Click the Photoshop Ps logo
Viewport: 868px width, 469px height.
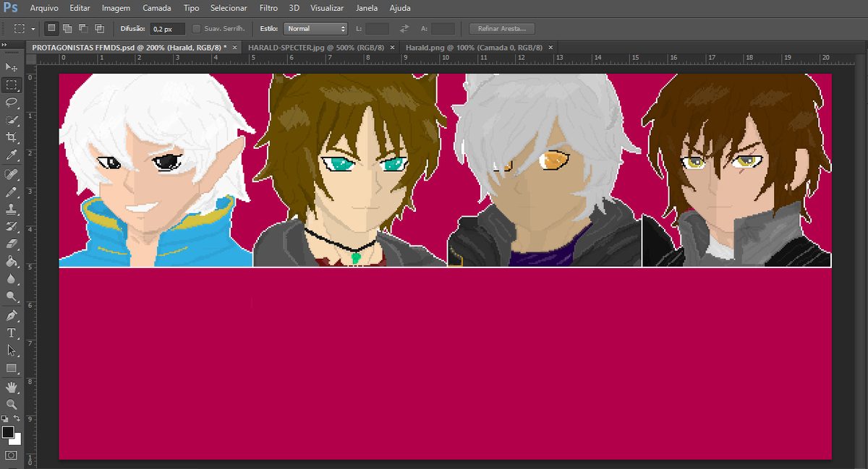[10, 8]
